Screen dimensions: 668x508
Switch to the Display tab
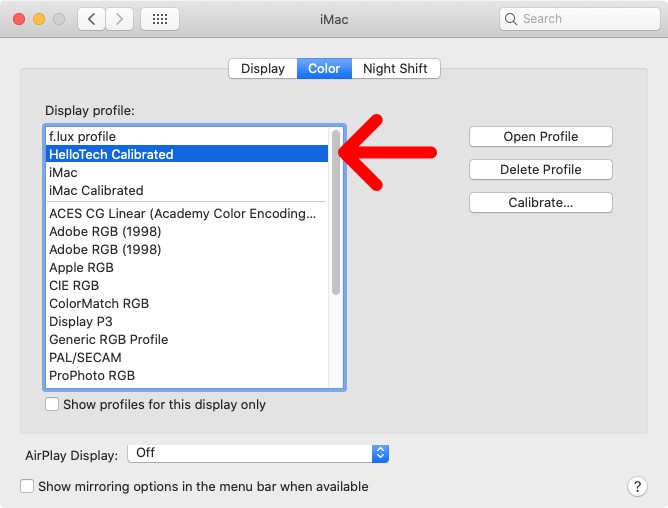coord(263,69)
